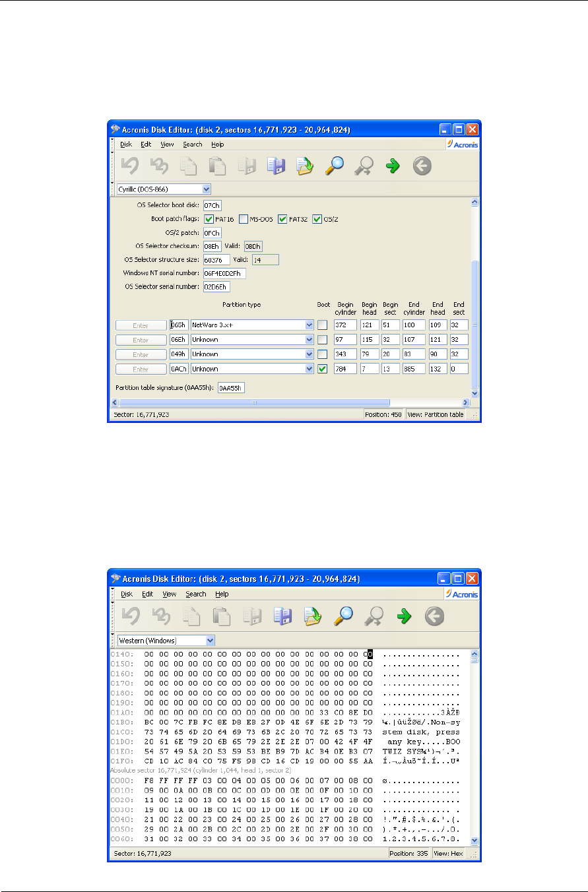Screen dimensions: 588x892
Task: Open the NetWare 3.x+ partition type dropdown
Action: (x=310, y=325)
